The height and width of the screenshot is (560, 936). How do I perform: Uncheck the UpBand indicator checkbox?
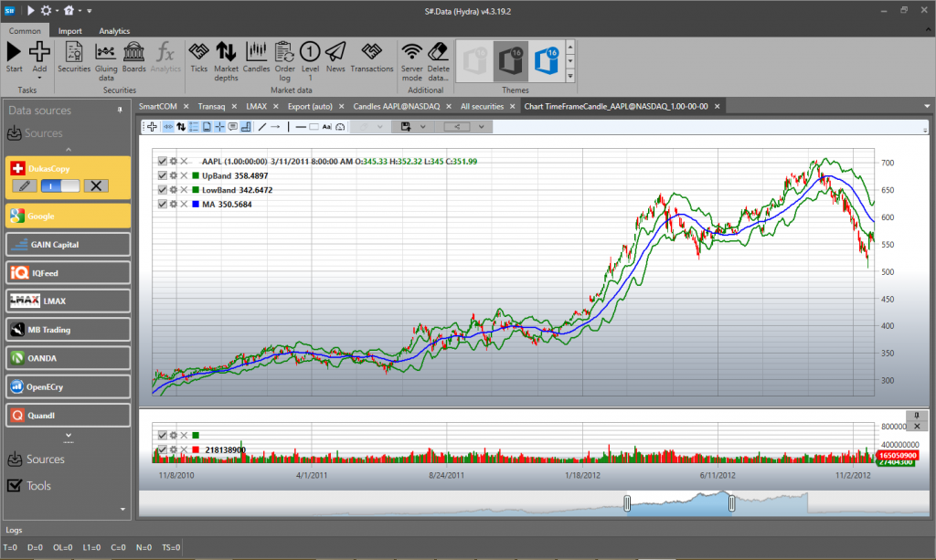point(163,175)
